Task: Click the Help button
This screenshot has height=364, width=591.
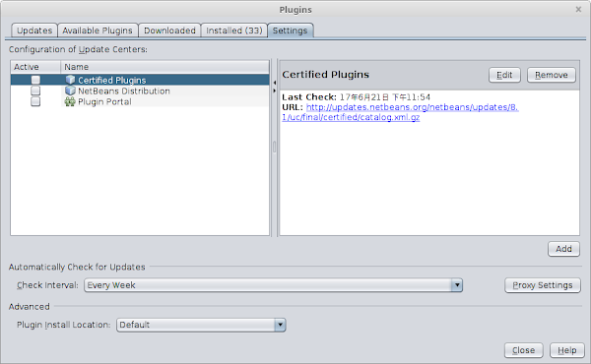Action: tap(567, 350)
